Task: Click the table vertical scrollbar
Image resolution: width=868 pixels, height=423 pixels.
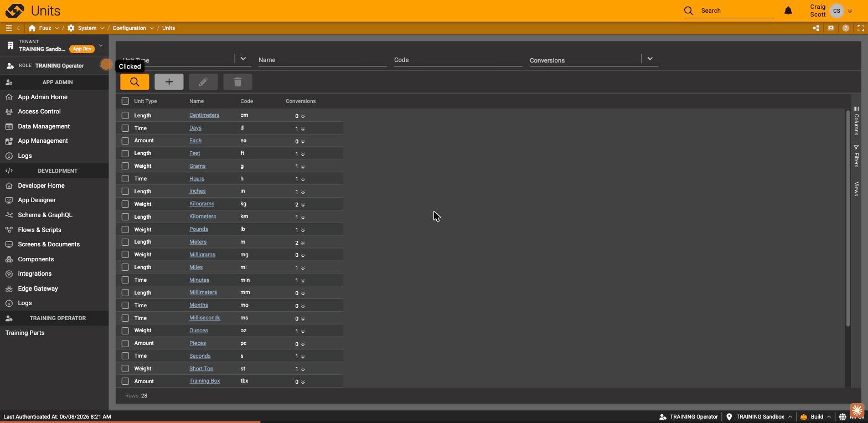Action: [x=848, y=218]
